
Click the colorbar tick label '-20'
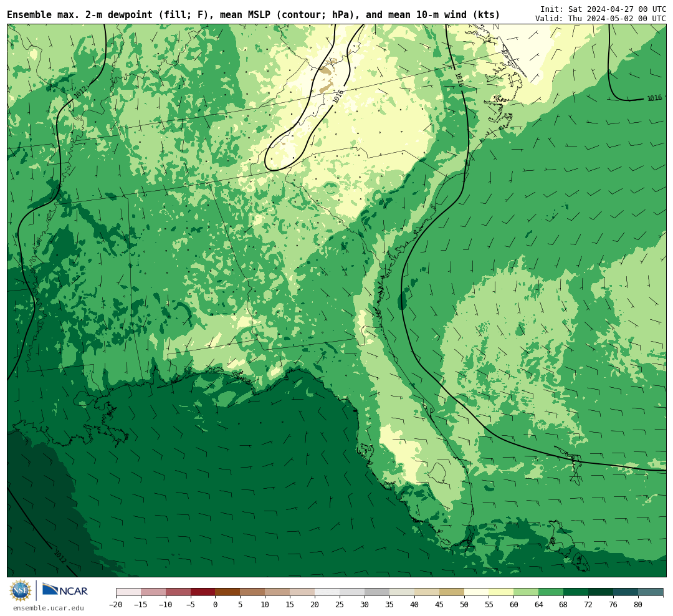pyautogui.click(x=116, y=604)
